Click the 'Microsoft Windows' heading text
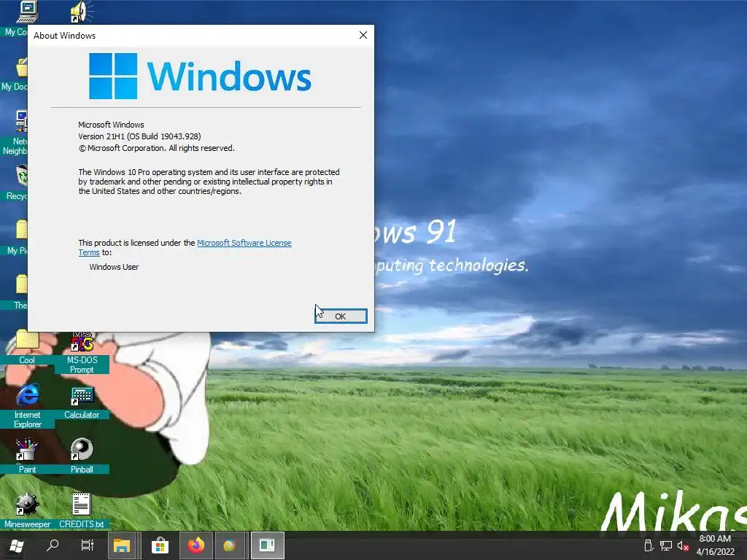 click(111, 125)
